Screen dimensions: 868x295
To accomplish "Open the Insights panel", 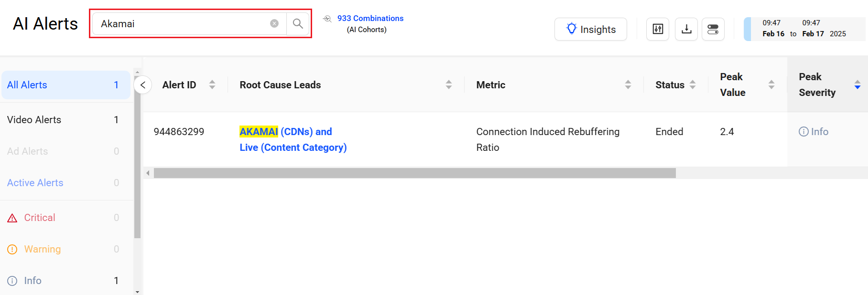I will point(590,29).
